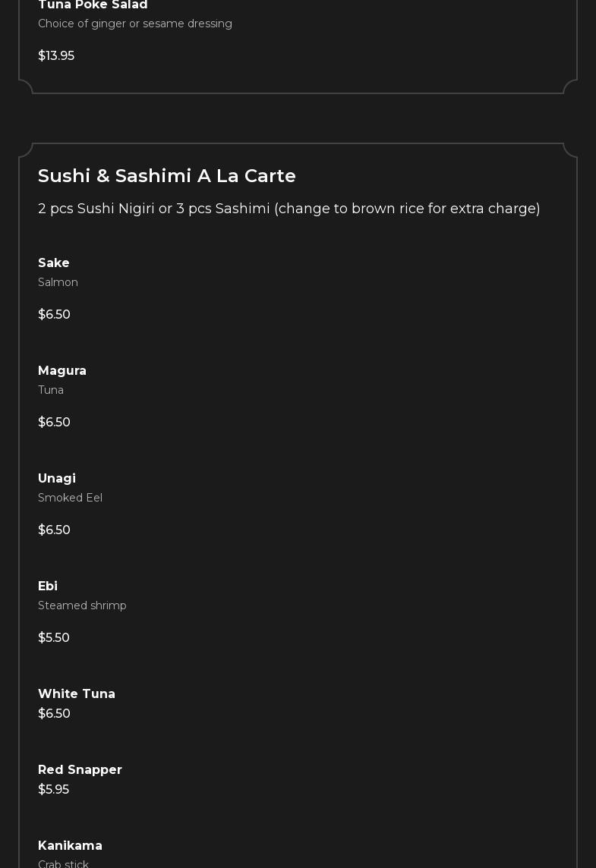Click the $6.50 price under Sake
Viewport: 596px width, 868px height.
pos(54,315)
